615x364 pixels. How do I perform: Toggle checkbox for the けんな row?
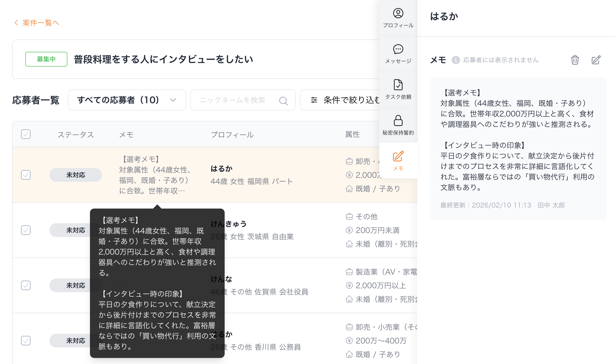coord(26,285)
